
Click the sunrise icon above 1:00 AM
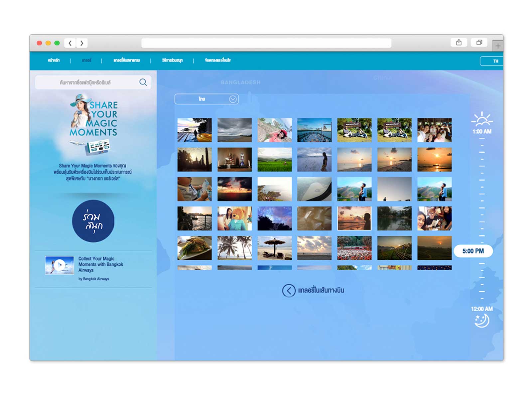pyautogui.click(x=482, y=119)
